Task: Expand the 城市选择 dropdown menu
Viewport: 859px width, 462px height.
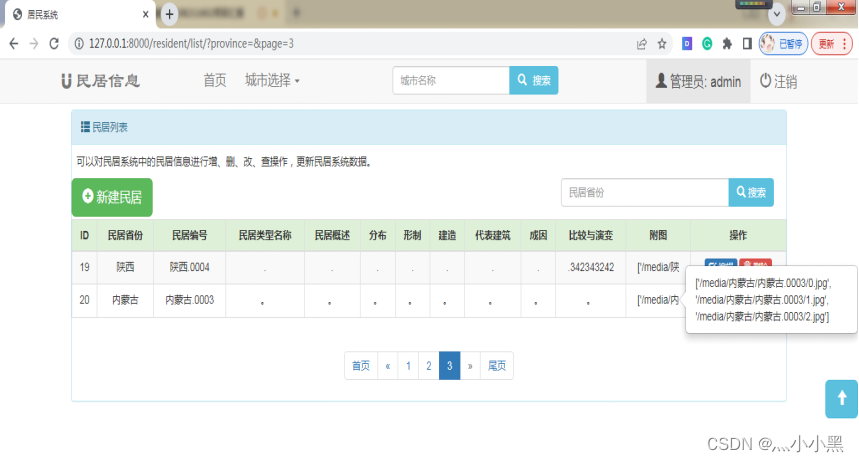Action: 272,81
